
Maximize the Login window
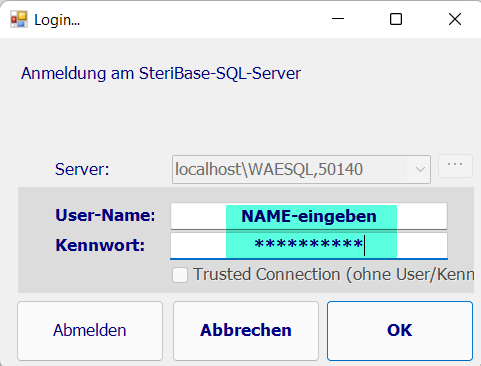[396, 19]
